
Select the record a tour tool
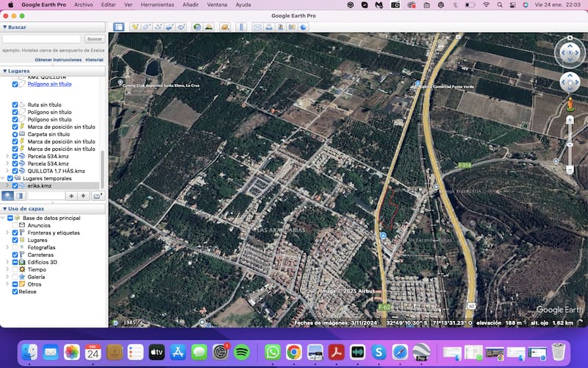[x=181, y=27]
